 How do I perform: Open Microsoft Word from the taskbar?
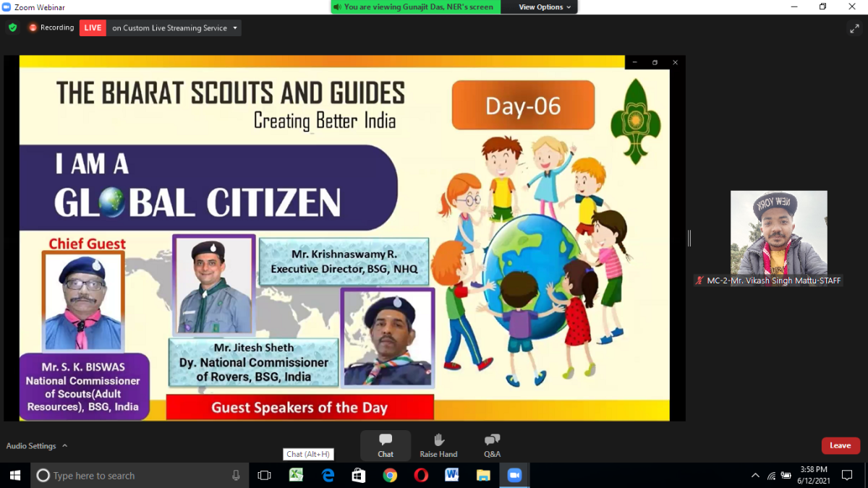[452, 475]
